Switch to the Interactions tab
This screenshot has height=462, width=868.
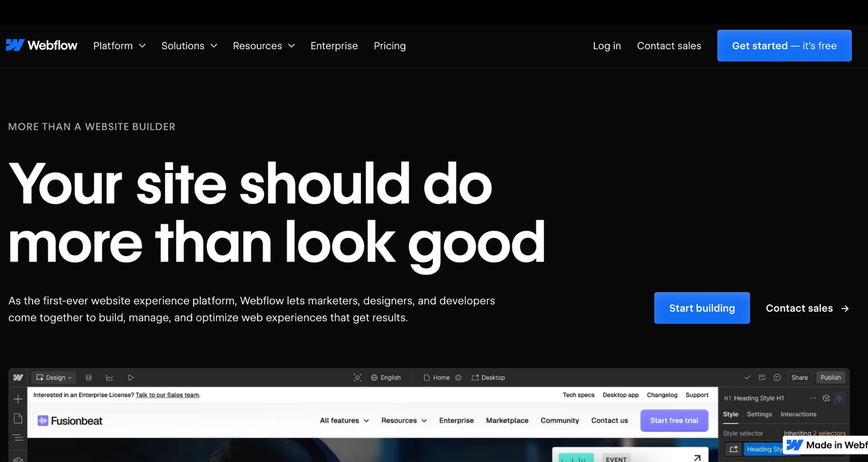tap(798, 414)
